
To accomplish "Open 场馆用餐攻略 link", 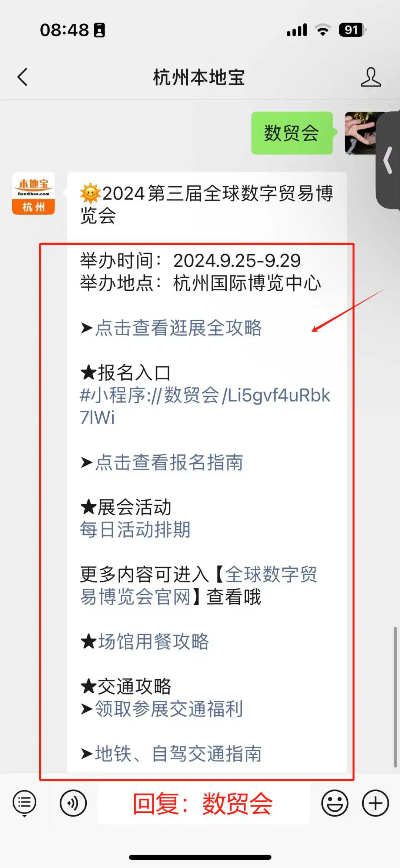I will (x=153, y=641).
